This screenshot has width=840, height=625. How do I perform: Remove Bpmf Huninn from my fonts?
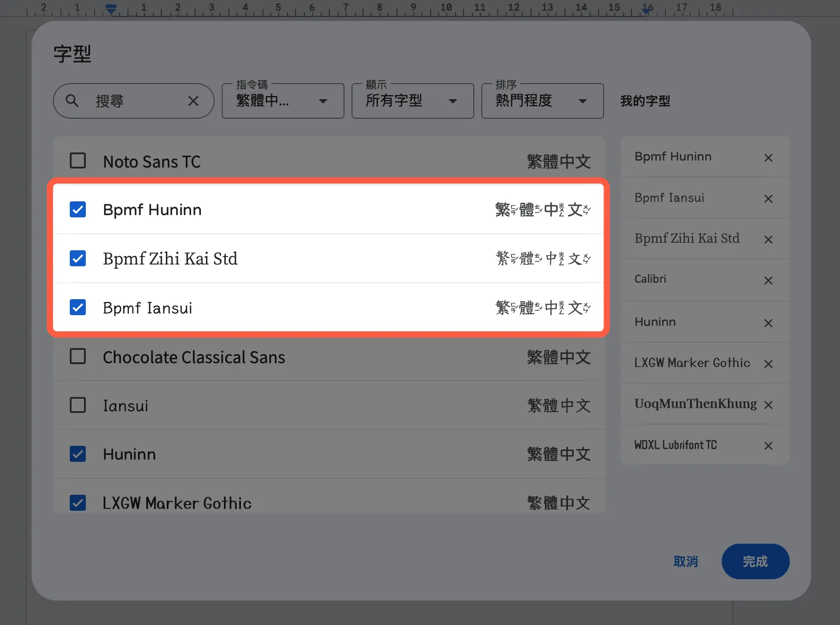768,158
